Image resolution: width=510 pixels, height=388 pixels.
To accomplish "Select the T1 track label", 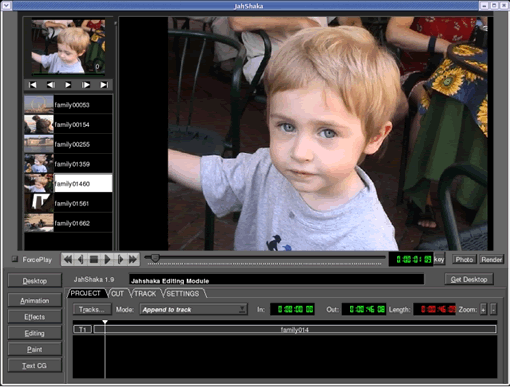I will pos(83,329).
